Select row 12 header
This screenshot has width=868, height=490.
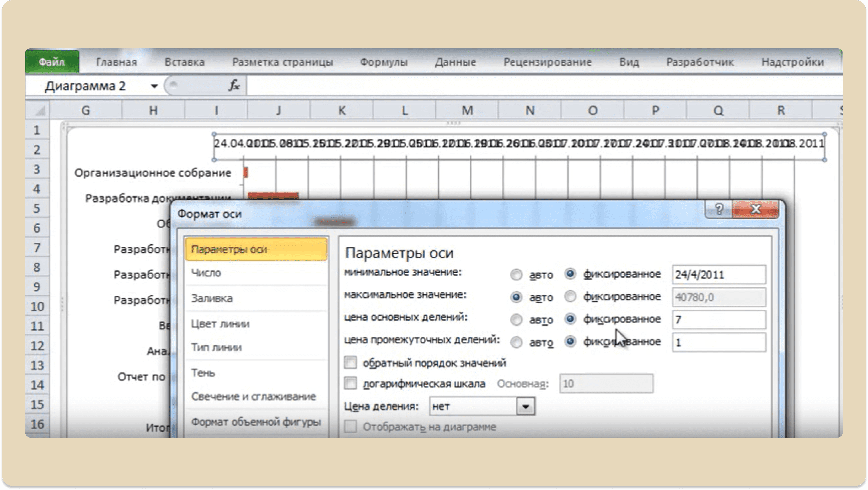pyautogui.click(x=37, y=346)
